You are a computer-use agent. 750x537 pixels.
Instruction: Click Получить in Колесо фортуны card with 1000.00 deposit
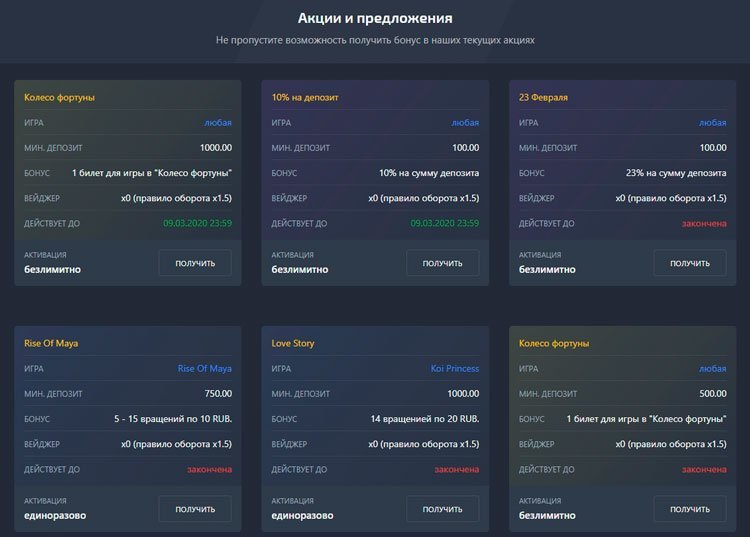click(195, 263)
